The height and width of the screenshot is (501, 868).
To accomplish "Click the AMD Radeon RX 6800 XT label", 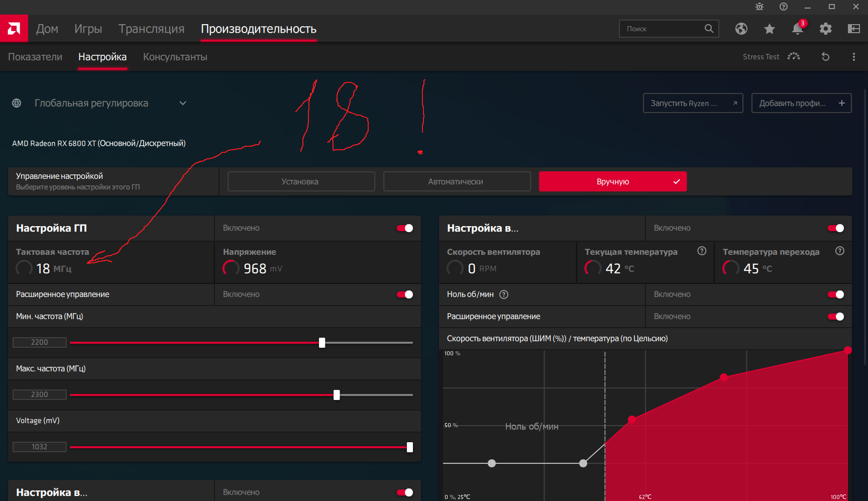I will [99, 144].
